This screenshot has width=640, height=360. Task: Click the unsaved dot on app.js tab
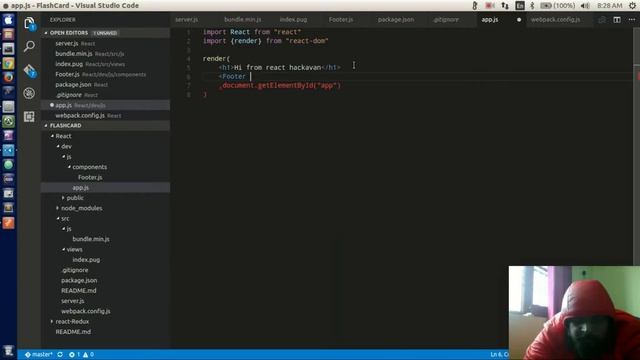[x=519, y=20]
